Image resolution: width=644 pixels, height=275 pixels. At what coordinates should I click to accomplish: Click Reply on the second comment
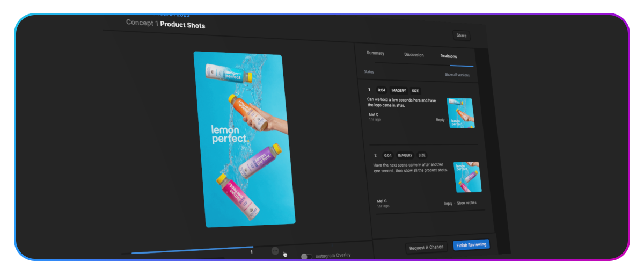point(448,204)
